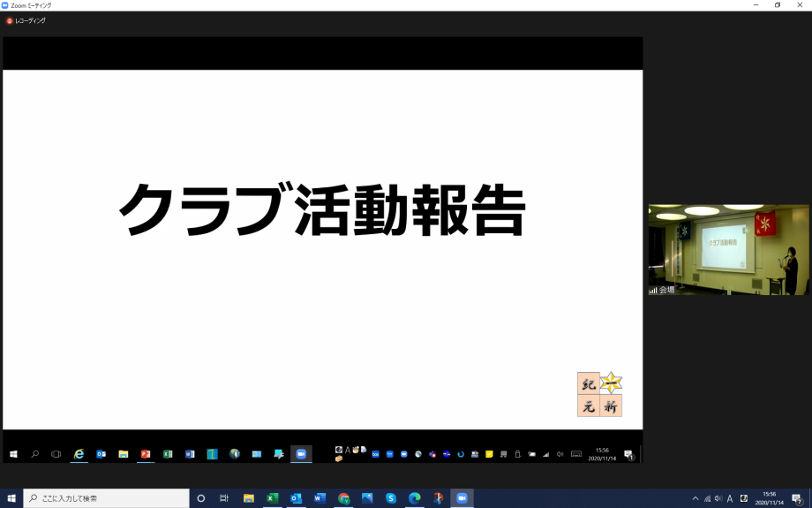The height and width of the screenshot is (508, 812).
Task: Open the Windows Start menu
Action: click(11, 498)
